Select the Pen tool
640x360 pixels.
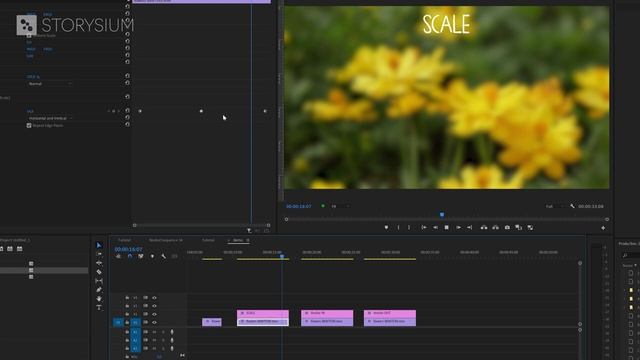coord(99,290)
